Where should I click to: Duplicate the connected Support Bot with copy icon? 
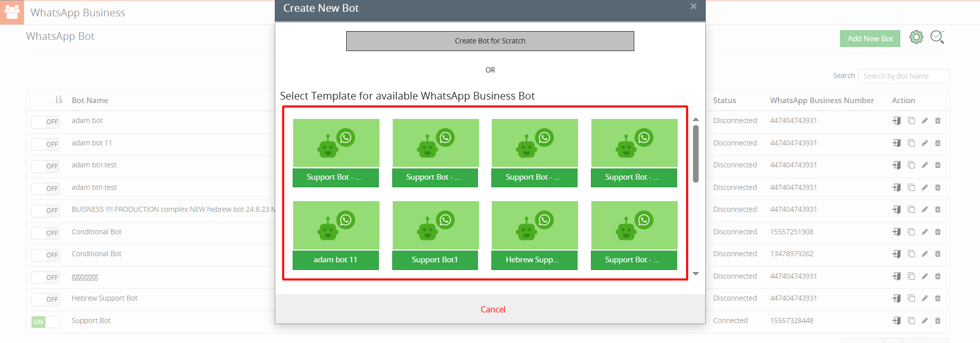(911, 321)
